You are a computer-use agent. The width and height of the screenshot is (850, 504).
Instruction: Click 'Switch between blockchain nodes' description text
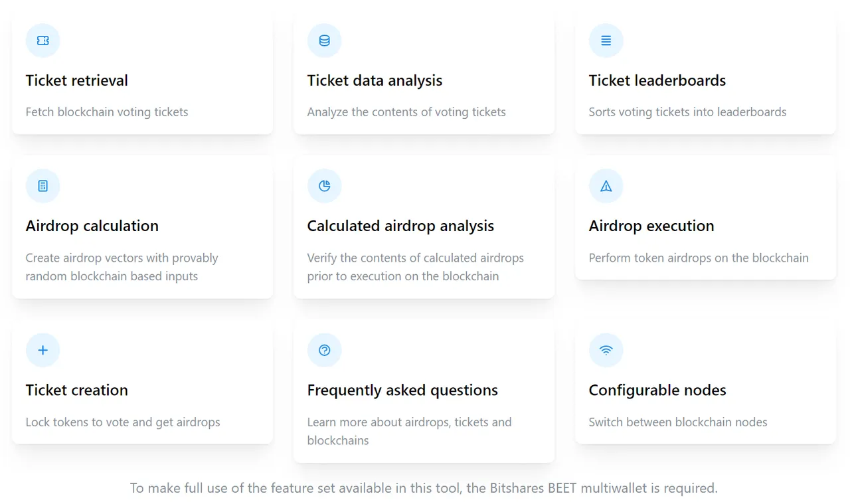tap(678, 422)
